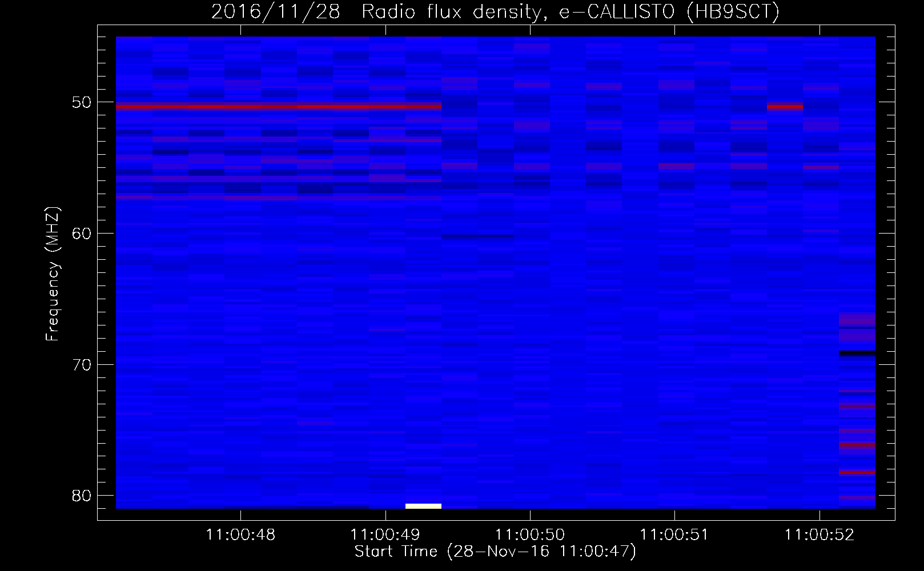
Task: Click the black stripe near 69 MHz at right edge
Action: 857,353
